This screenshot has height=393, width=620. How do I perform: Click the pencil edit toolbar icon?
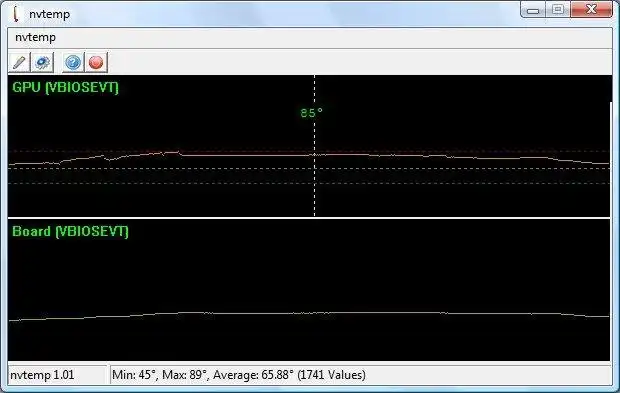pos(19,62)
